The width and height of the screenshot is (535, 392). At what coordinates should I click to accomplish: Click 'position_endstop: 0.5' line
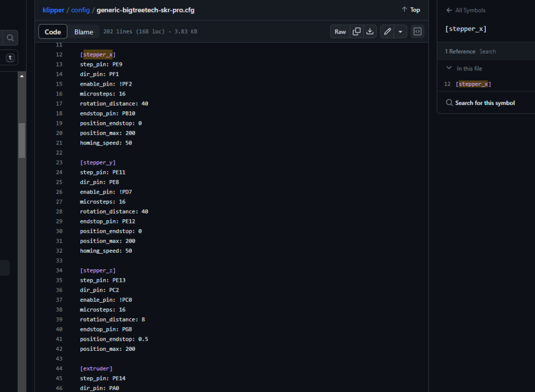pos(114,339)
